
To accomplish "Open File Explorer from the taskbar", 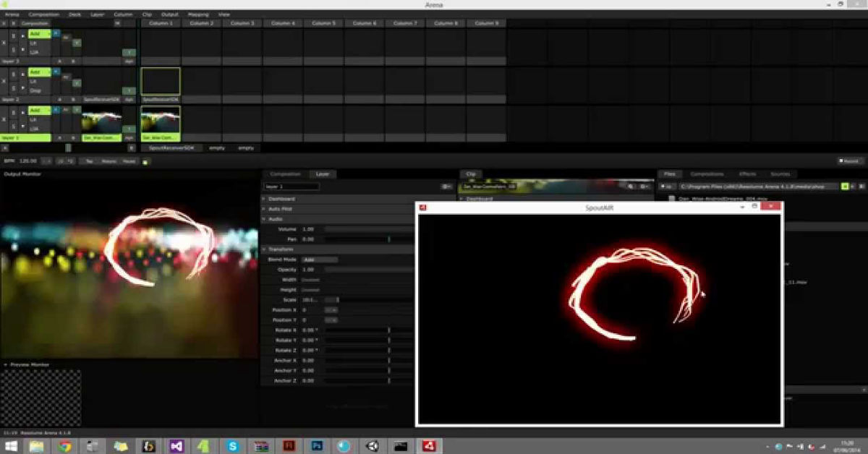I will pos(36,446).
